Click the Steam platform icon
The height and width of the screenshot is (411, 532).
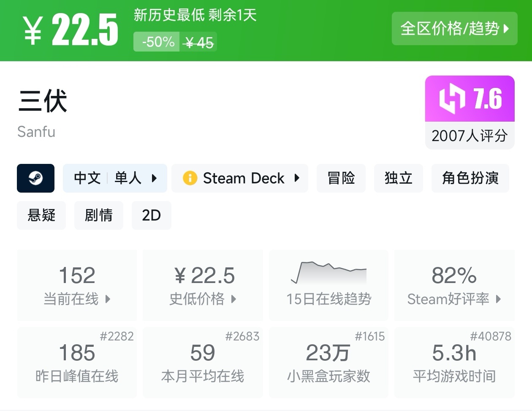point(35,178)
